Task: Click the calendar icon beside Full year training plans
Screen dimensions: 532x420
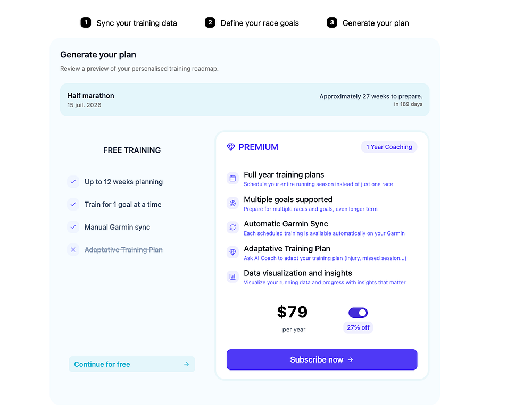Action: click(232, 178)
